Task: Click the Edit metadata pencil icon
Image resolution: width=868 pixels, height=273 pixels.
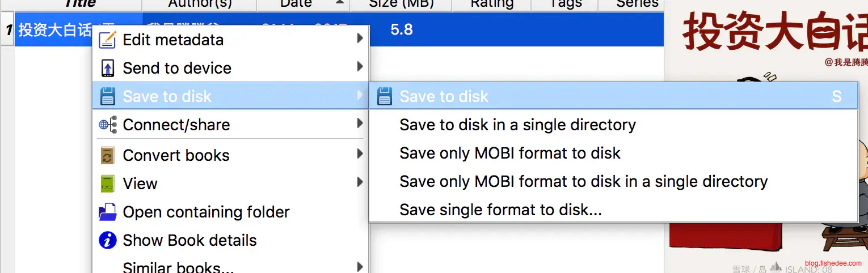Action: (108, 40)
